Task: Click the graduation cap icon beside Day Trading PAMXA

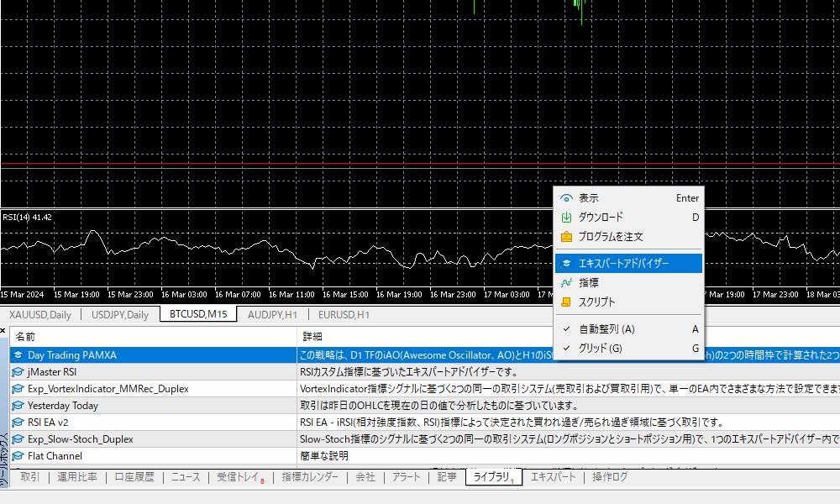Action: pyautogui.click(x=18, y=354)
